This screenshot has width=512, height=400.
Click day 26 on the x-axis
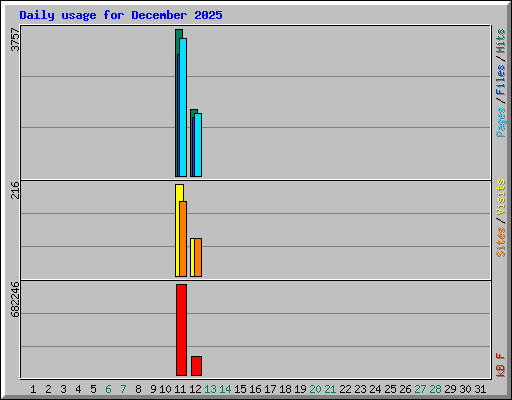405,389
